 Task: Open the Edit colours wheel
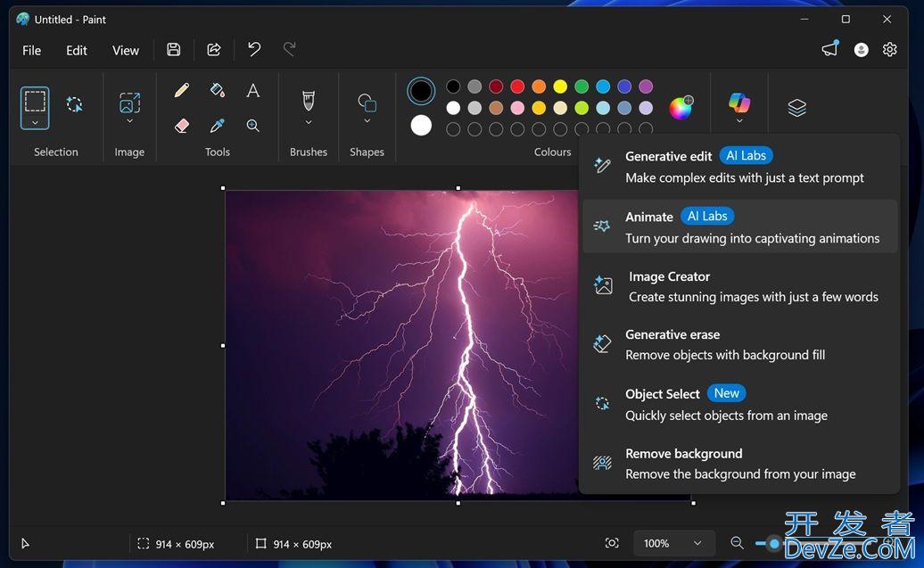point(681,108)
